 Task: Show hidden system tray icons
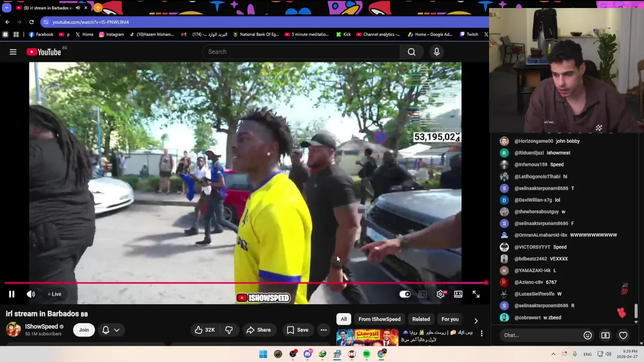tap(553, 354)
